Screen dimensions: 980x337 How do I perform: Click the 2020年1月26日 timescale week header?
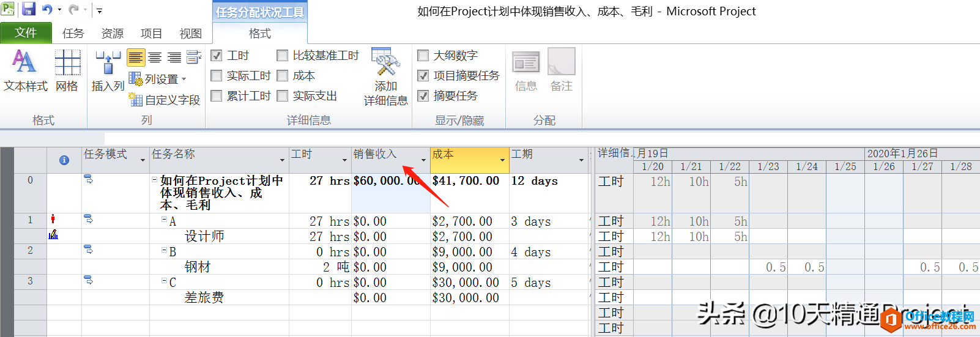click(902, 154)
